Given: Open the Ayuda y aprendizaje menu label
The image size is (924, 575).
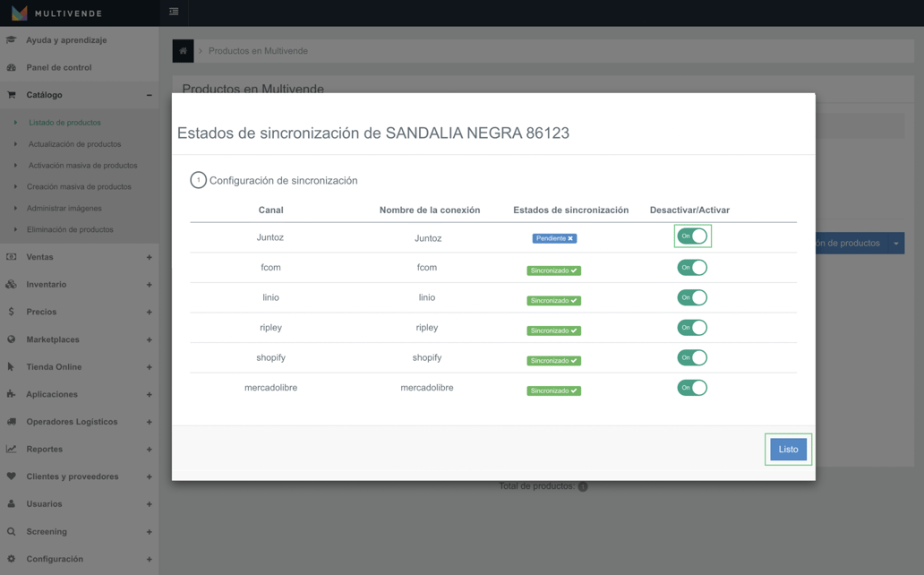Looking at the screenshot, I should 66,40.
